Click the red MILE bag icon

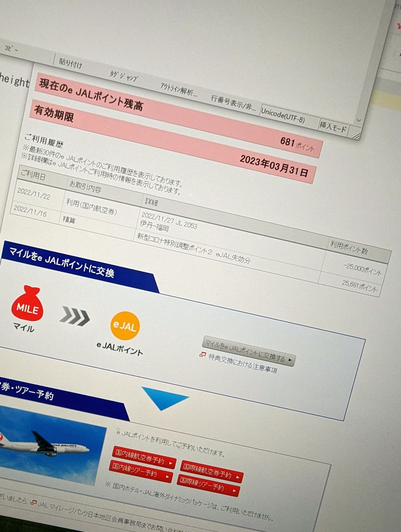pos(28,303)
